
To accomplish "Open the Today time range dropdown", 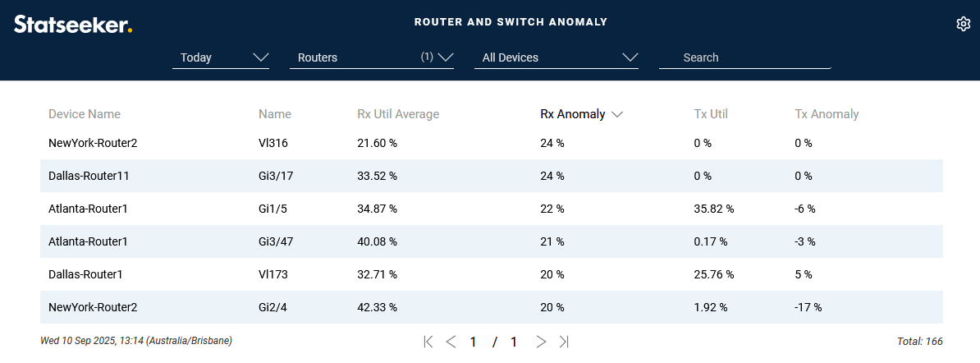I will pyautogui.click(x=221, y=57).
